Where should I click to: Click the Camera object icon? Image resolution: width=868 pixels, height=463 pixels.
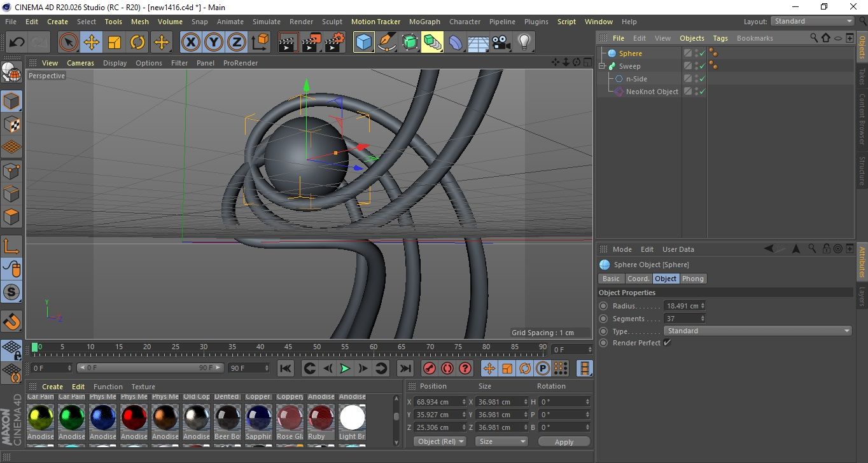501,43
